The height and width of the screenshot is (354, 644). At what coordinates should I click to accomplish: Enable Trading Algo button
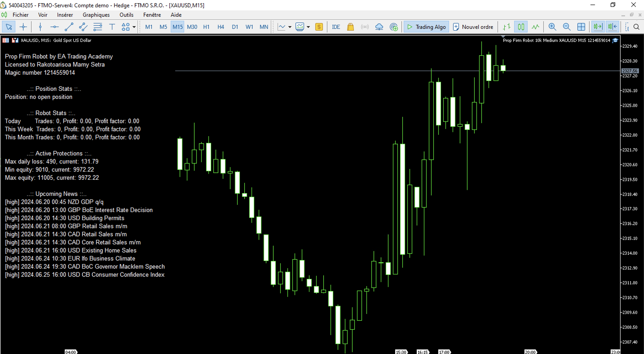[x=426, y=27]
